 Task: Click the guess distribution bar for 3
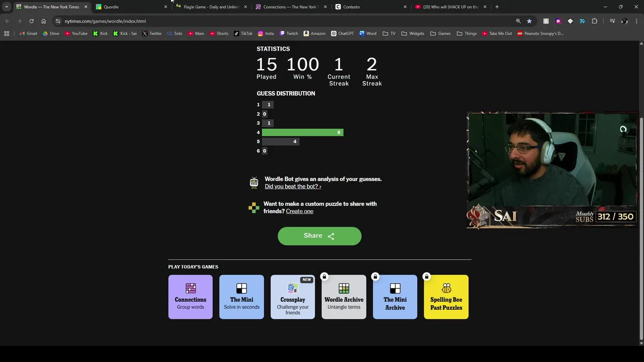(x=268, y=123)
